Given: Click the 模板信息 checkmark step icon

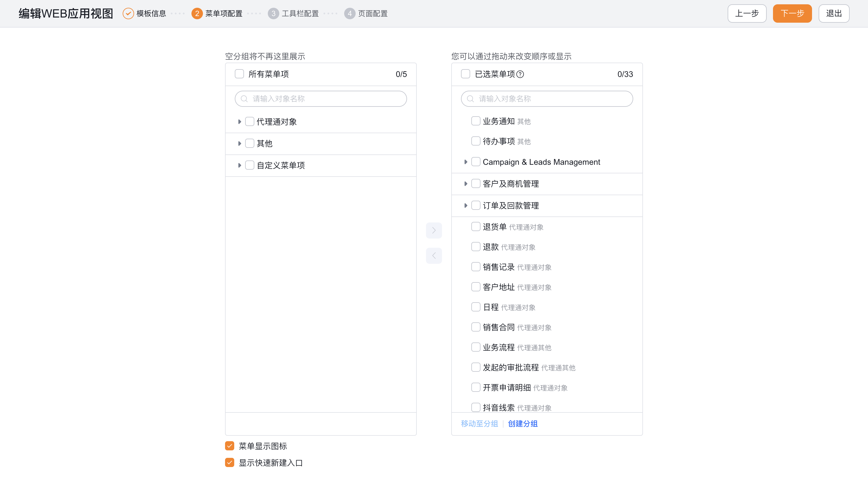Looking at the screenshot, I should click(128, 13).
